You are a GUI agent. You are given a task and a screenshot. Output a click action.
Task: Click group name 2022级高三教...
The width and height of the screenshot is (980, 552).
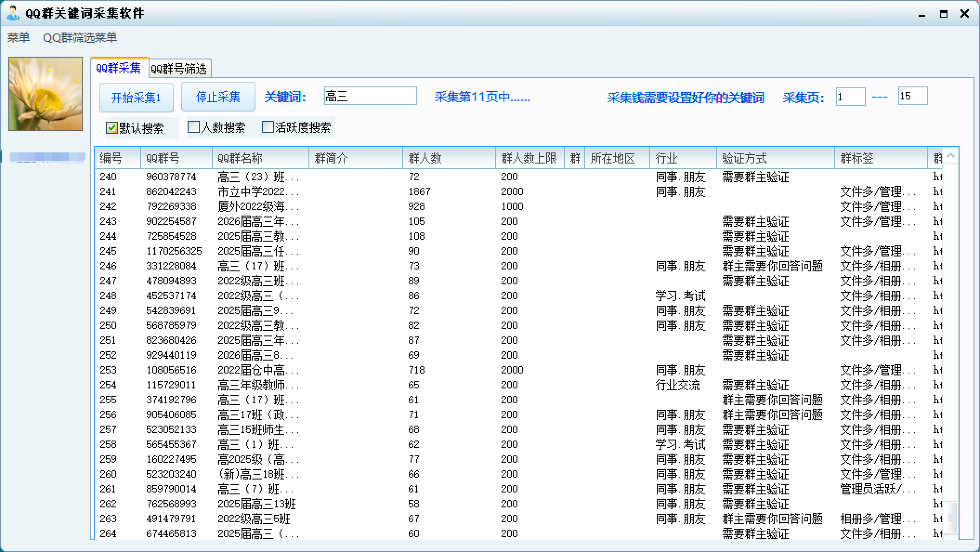click(258, 325)
